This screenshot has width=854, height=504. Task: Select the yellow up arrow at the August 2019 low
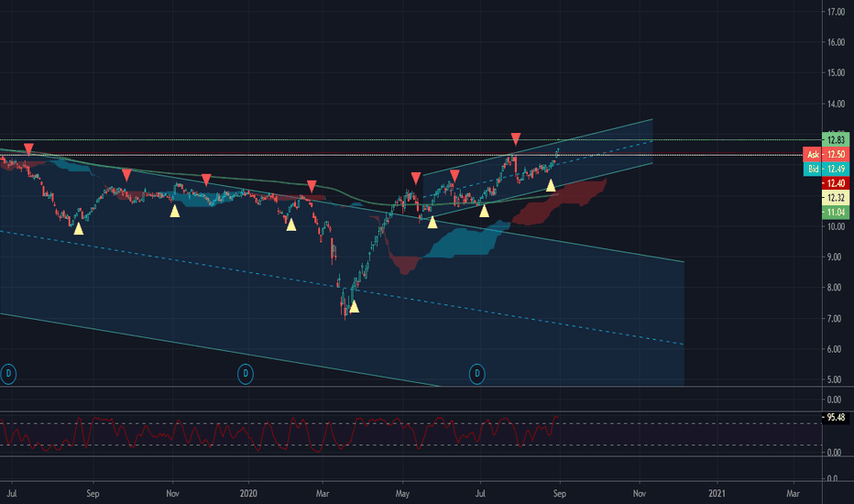click(79, 228)
